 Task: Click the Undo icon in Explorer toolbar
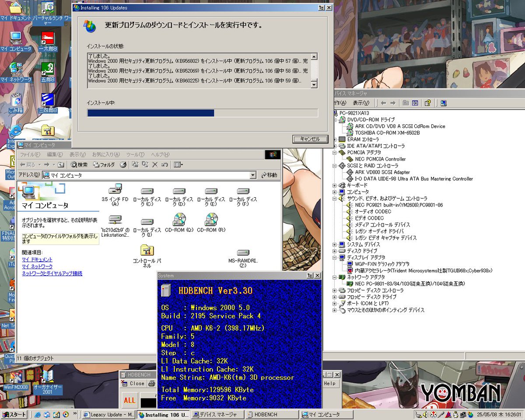pyautogui.click(x=164, y=164)
